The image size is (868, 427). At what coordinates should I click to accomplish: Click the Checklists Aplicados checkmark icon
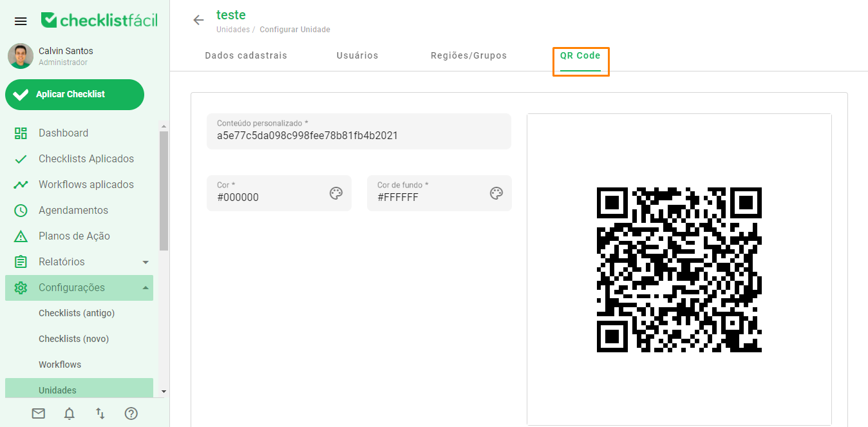click(21, 159)
